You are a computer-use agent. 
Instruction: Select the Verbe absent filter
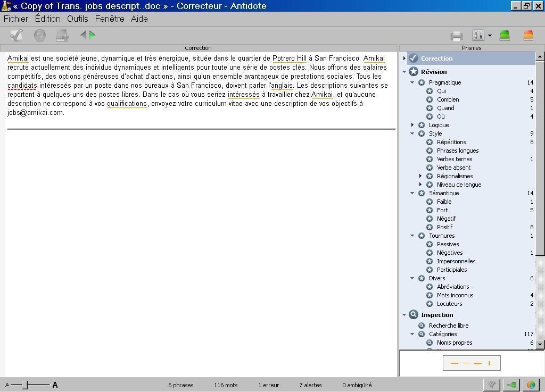point(453,168)
